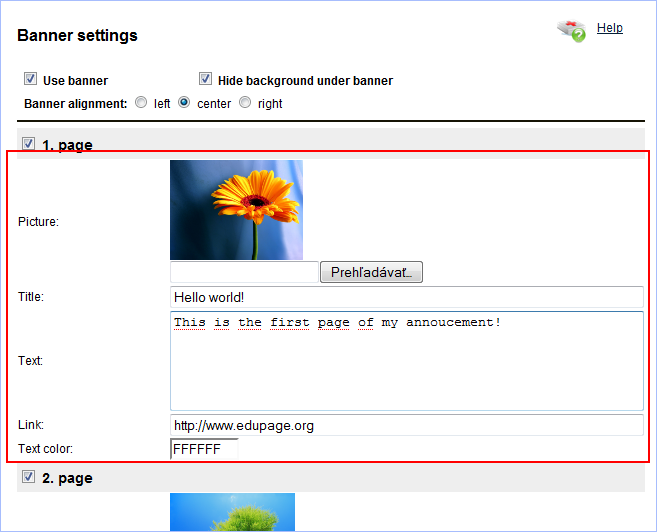Click the empty file path field
Viewport: 657px width, 532px height.
tap(244, 272)
